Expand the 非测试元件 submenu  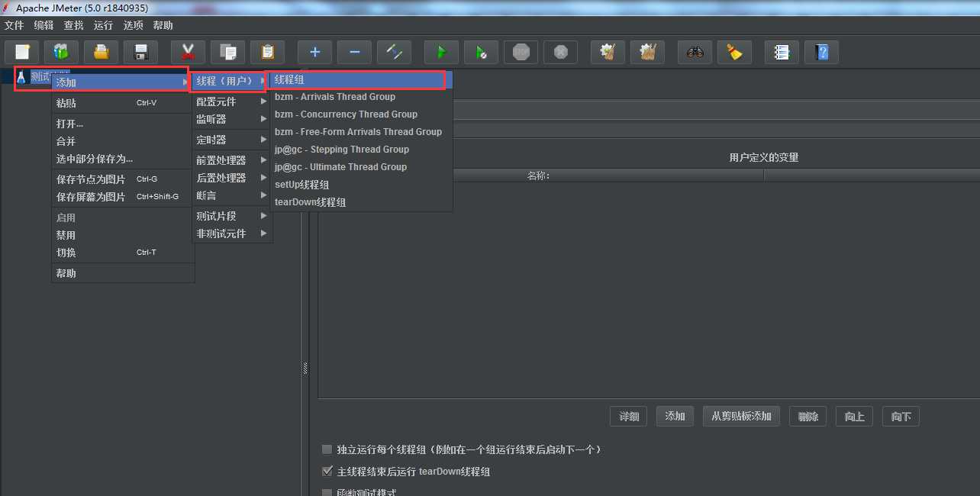232,234
